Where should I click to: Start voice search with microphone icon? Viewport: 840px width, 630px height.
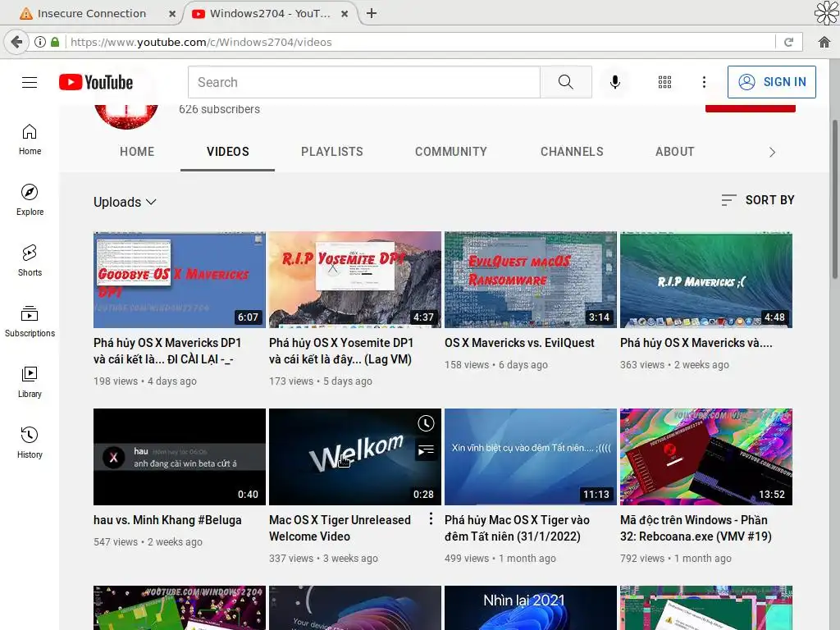pos(615,82)
